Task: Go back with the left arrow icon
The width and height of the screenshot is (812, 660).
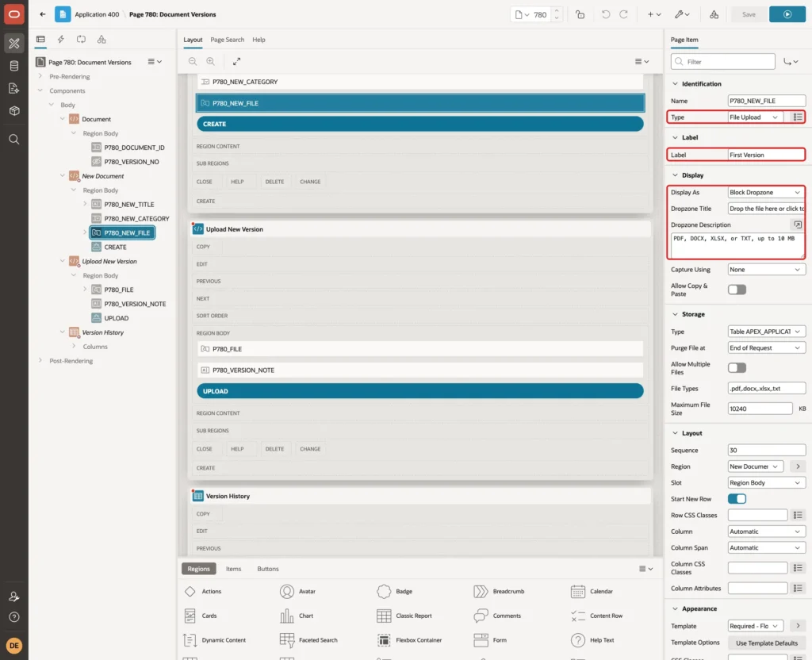Action: click(x=43, y=14)
